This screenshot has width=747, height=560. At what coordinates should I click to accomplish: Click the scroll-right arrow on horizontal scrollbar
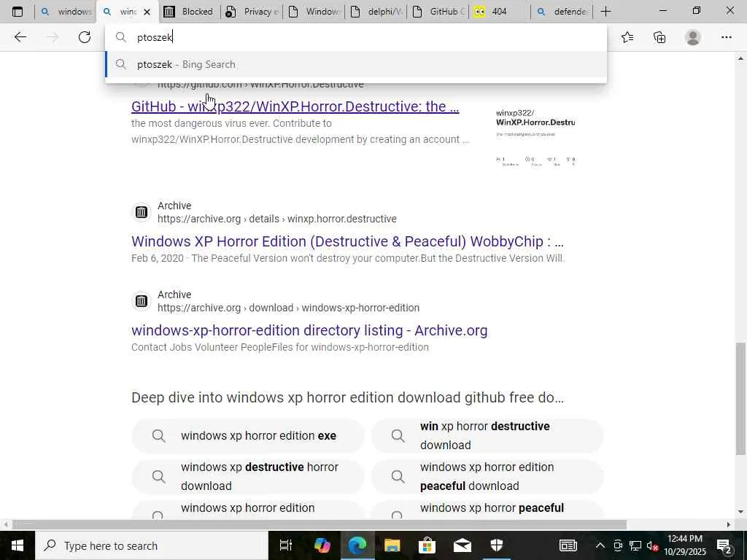728,525
